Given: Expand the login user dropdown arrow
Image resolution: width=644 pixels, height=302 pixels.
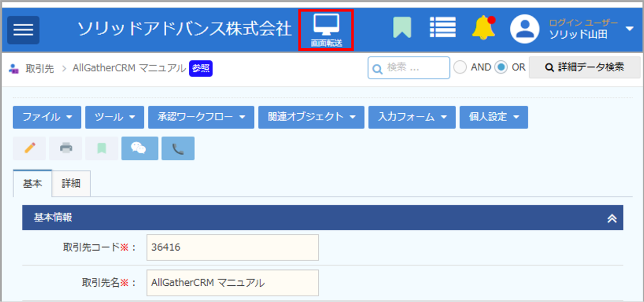Looking at the screenshot, I should [630, 29].
